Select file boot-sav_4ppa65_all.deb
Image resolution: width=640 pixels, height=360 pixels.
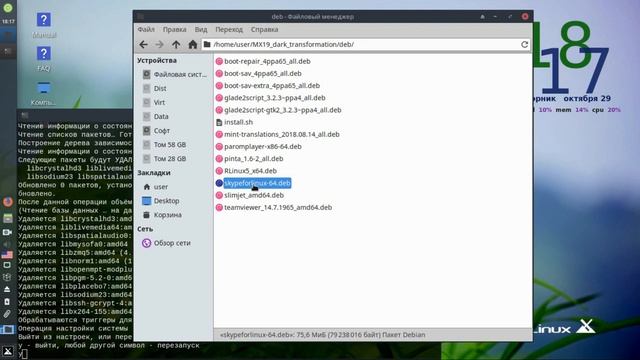[262, 73]
